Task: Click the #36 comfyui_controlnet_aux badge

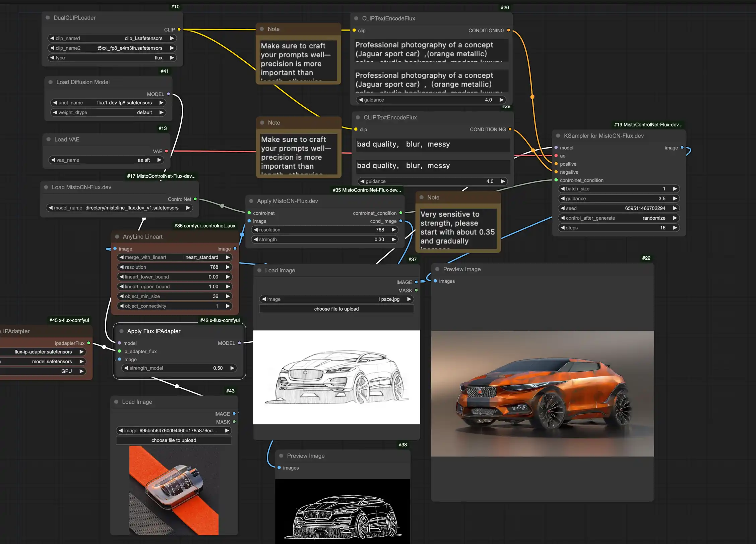Action: pyautogui.click(x=205, y=226)
